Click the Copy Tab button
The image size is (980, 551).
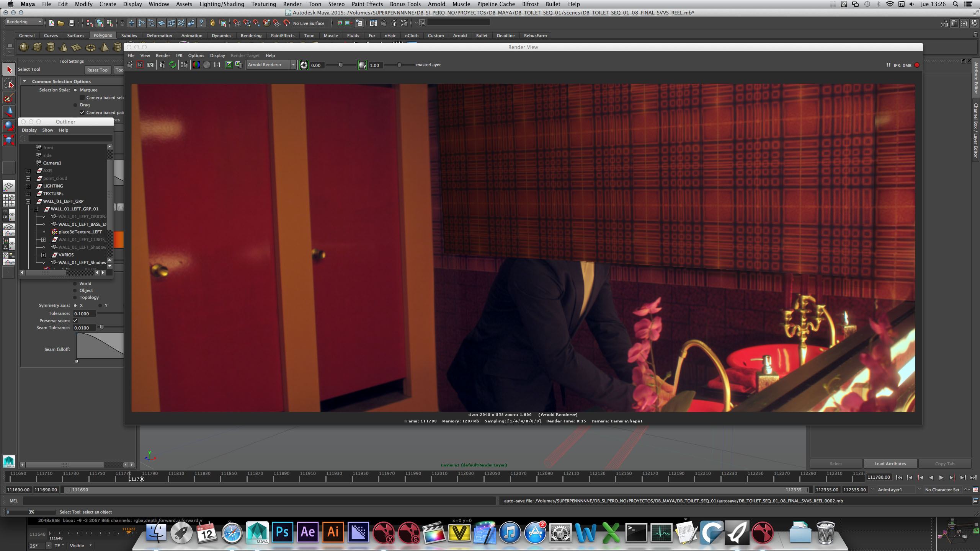(945, 464)
